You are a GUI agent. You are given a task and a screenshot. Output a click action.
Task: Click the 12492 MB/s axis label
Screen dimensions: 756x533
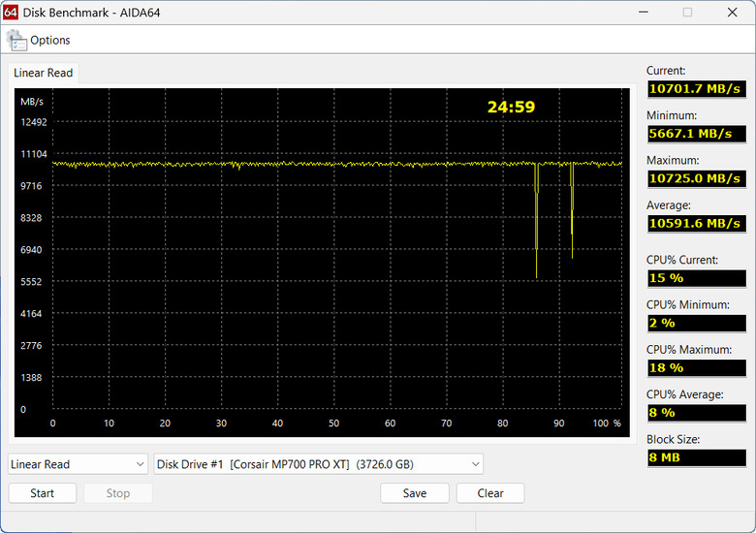[34, 122]
